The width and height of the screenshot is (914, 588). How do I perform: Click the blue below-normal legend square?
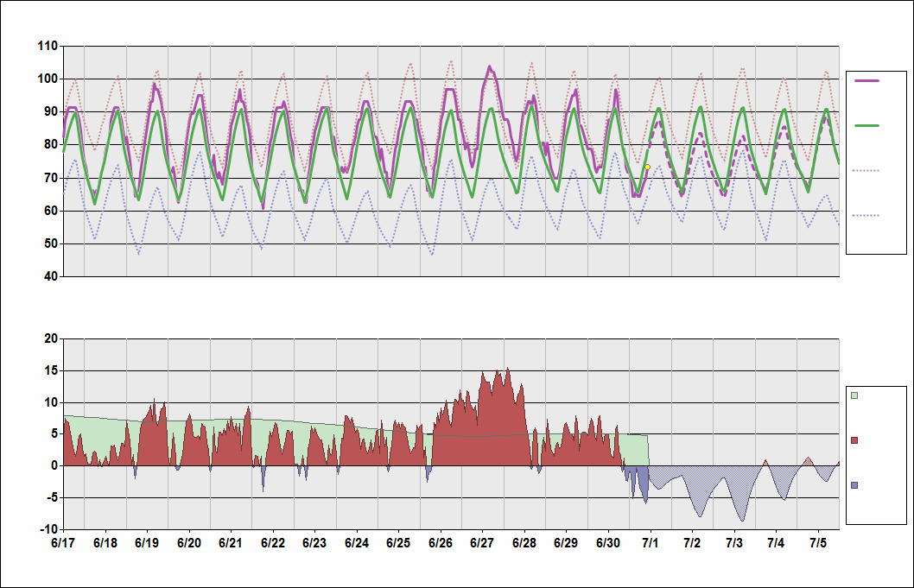(856, 485)
